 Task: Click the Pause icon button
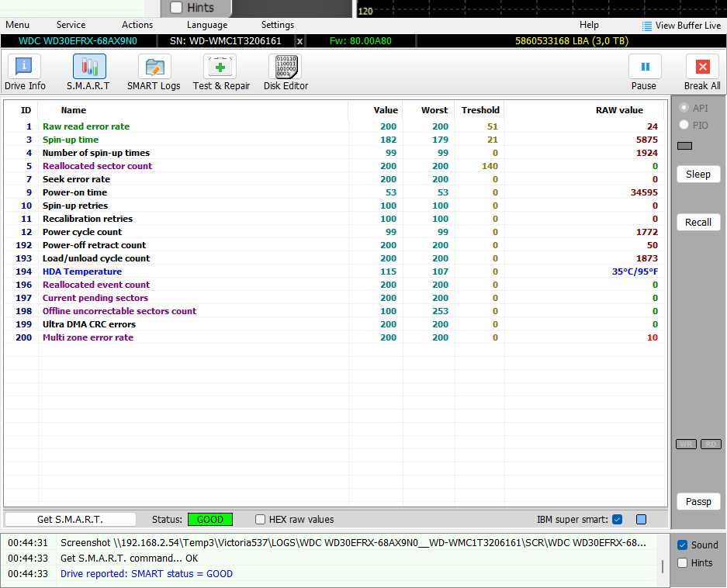click(x=645, y=67)
